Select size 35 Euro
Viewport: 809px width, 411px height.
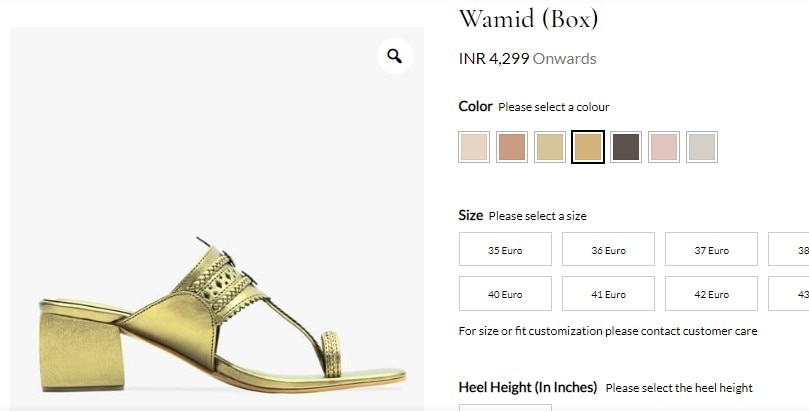tap(505, 250)
